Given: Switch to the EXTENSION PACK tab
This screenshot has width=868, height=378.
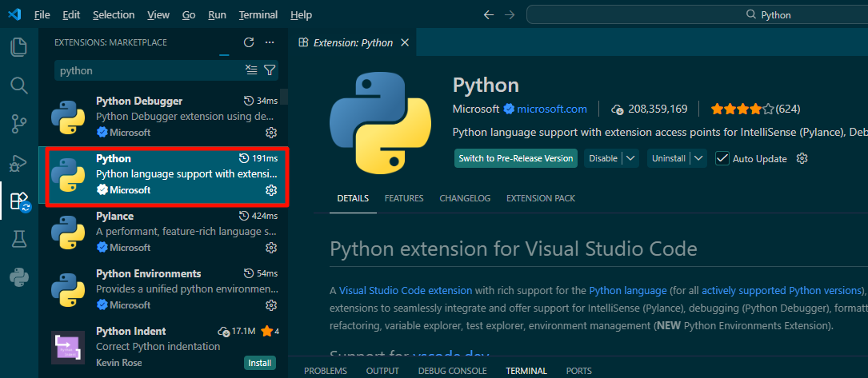Looking at the screenshot, I should [x=541, y=198].
